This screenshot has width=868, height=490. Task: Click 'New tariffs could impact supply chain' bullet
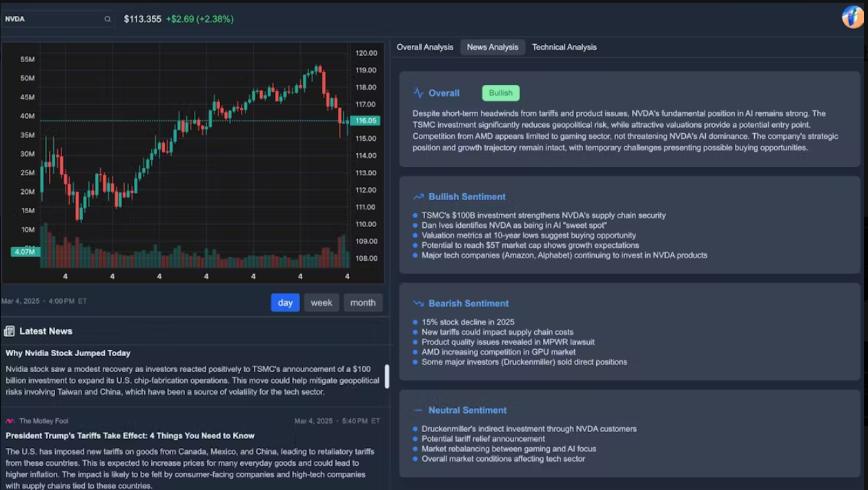coord(497,332)
